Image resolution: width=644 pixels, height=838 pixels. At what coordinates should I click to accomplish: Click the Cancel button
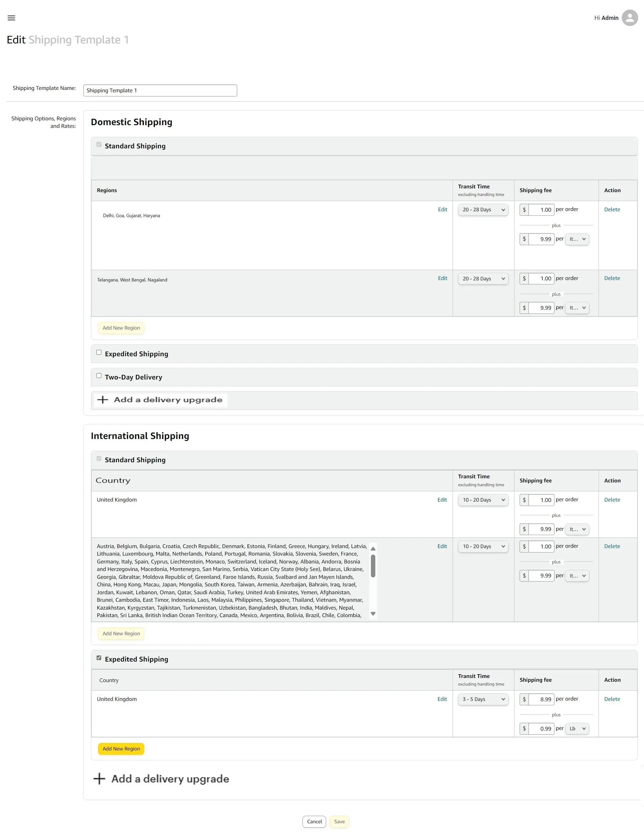click(x=314, y=822)
